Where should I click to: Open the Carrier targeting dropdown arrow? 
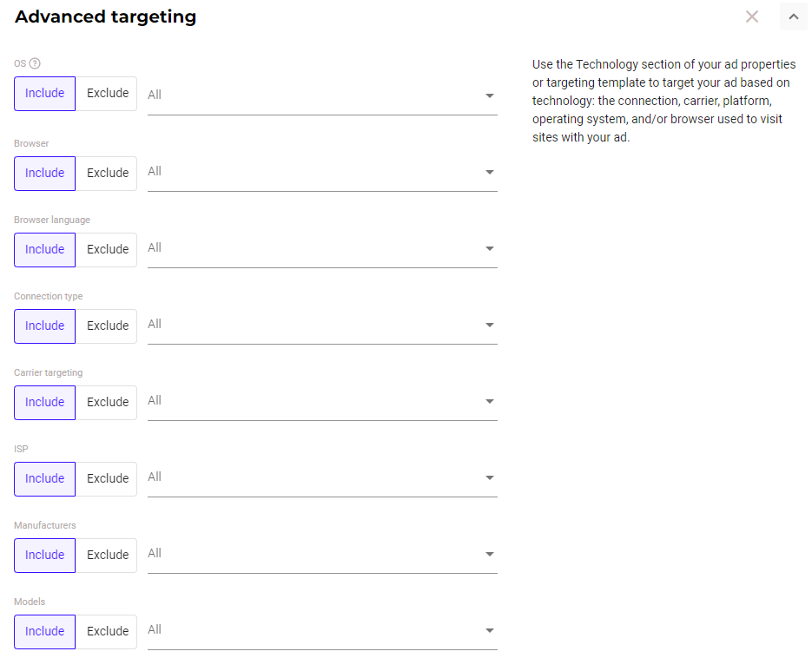[490, 402]
